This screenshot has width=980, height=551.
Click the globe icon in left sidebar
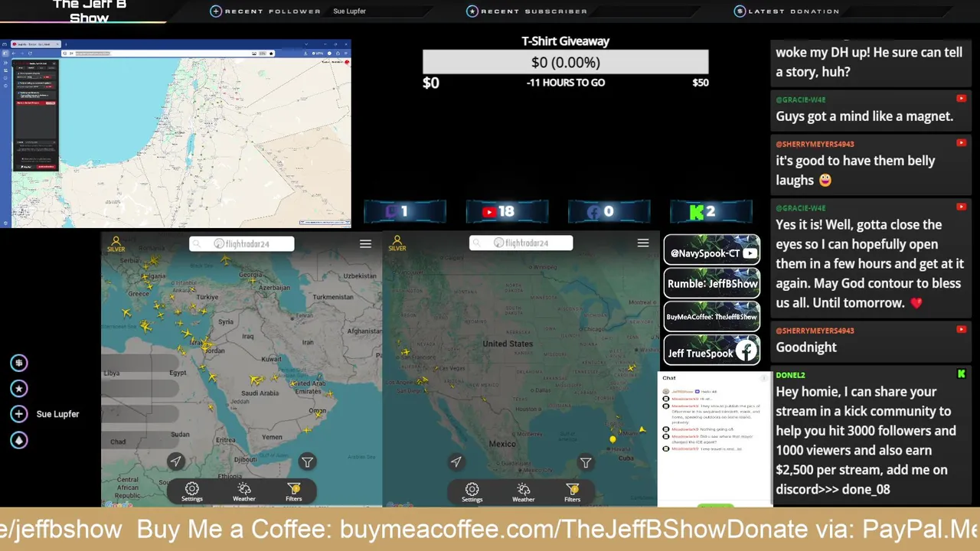(x=19, y=363)
